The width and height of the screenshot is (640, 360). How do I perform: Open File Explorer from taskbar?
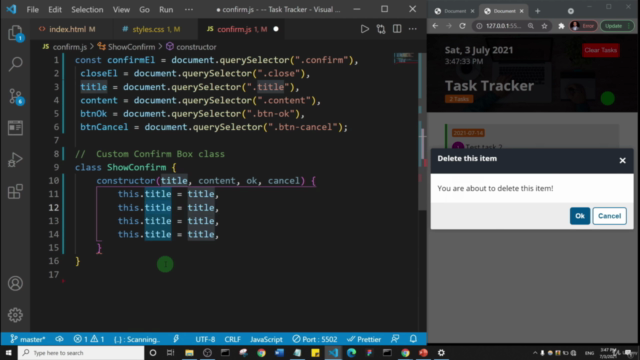189,353
